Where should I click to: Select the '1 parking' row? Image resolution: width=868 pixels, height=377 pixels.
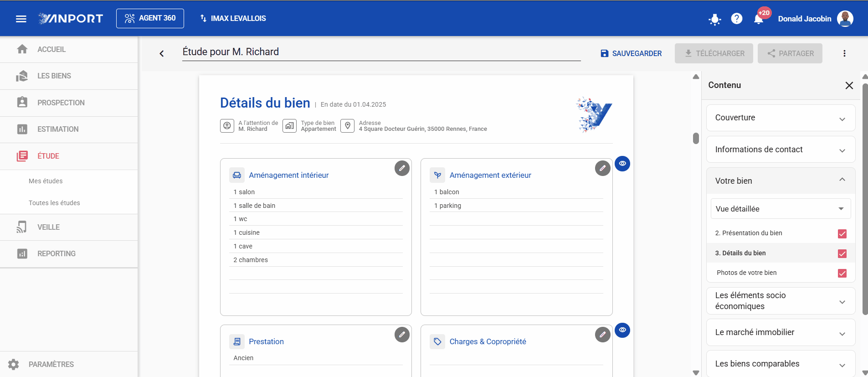coord(516,206)
